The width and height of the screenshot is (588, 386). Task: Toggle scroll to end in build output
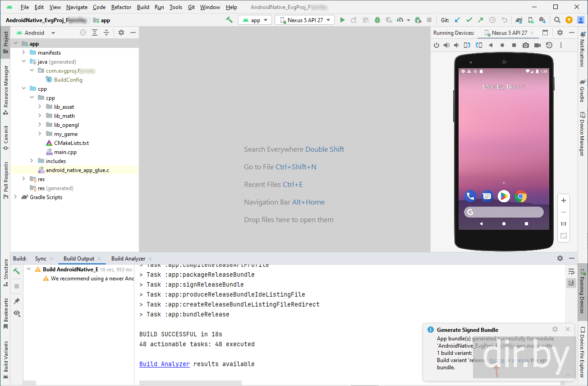571,283
